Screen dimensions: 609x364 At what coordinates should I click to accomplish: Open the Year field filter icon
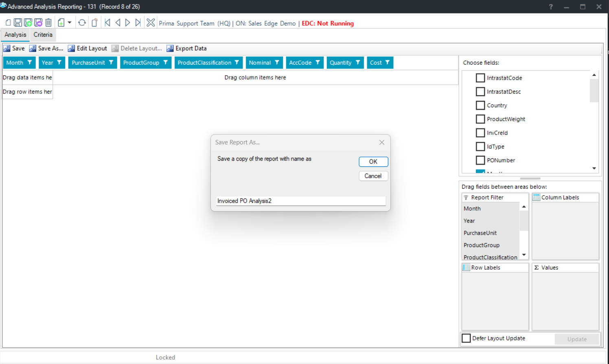point(59,63)
